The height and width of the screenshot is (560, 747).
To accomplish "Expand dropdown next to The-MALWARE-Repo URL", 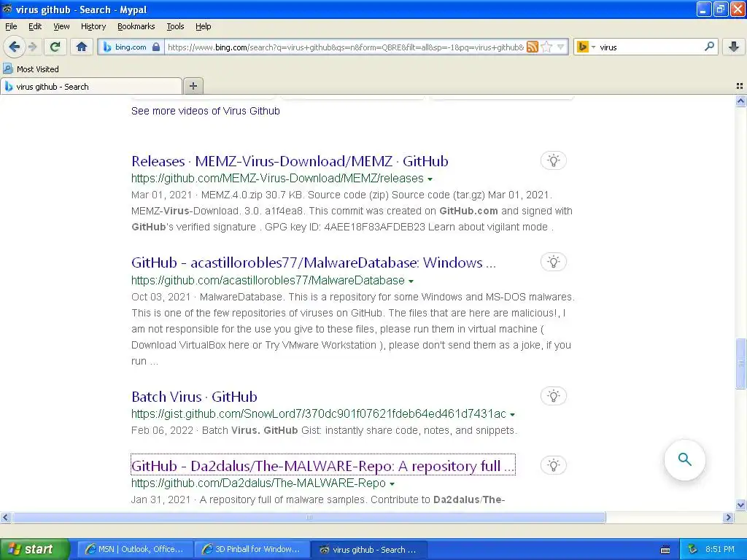I will point(392,484).
